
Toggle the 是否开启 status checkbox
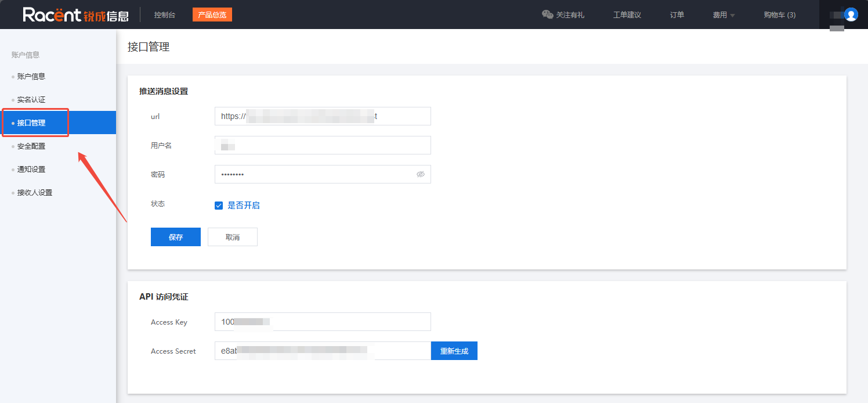pos(219,206)
